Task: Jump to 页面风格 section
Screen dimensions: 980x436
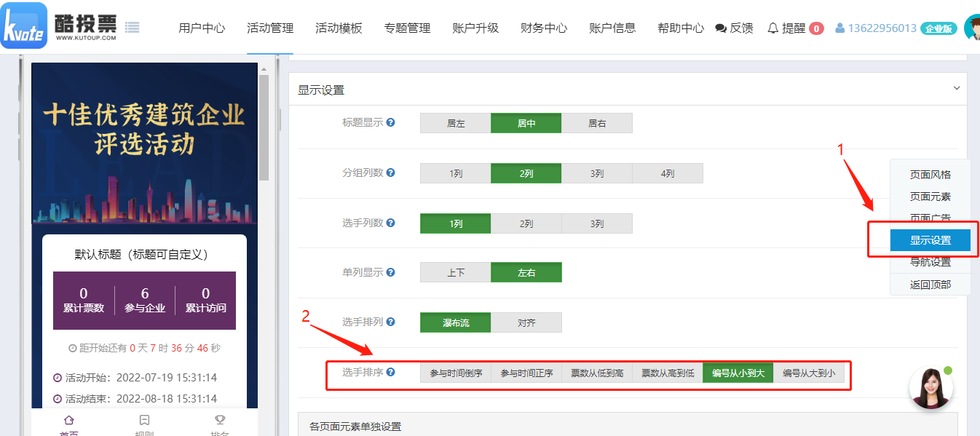Action: pyautogui.click(x=930, y=175)
